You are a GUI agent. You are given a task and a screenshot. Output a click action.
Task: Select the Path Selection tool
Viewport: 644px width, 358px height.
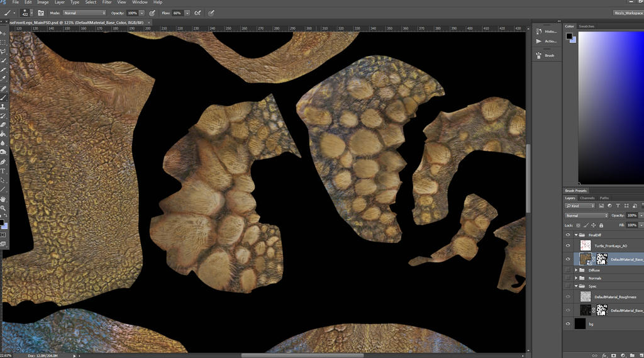(x=3, y=180)
